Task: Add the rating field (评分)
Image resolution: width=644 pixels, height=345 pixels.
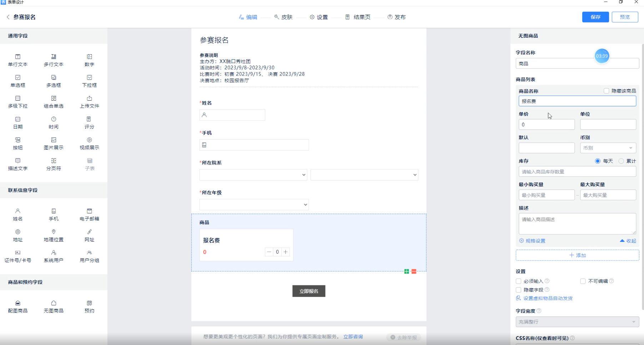Action: (x=89, y=122)
